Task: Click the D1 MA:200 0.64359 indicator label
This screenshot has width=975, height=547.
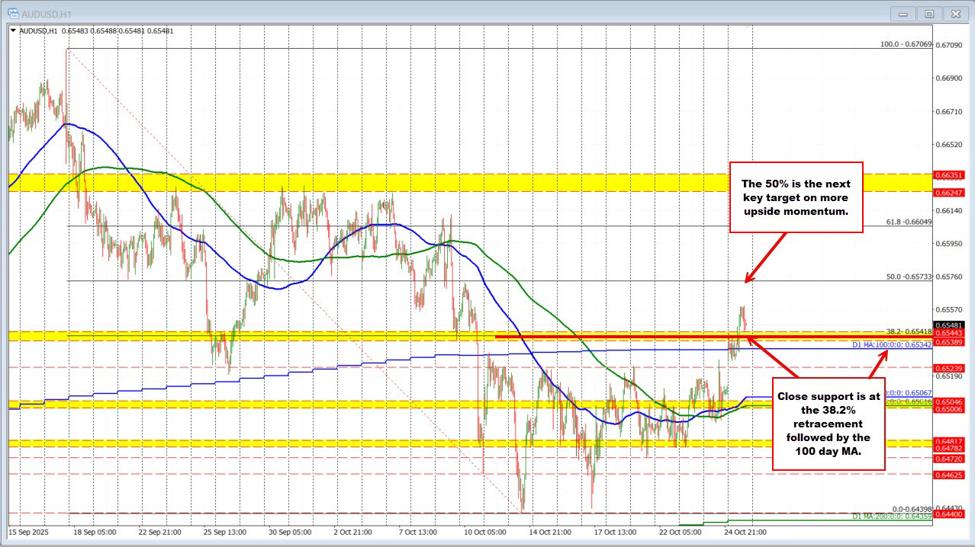Action: coord(892,516)
